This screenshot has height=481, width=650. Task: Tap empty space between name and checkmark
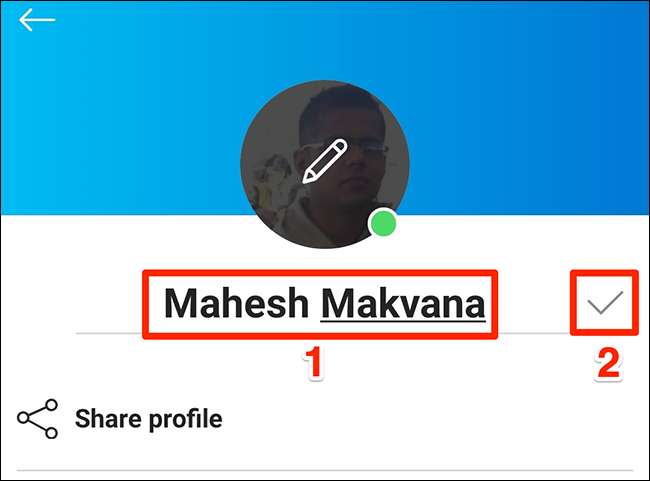click(534, 303)
